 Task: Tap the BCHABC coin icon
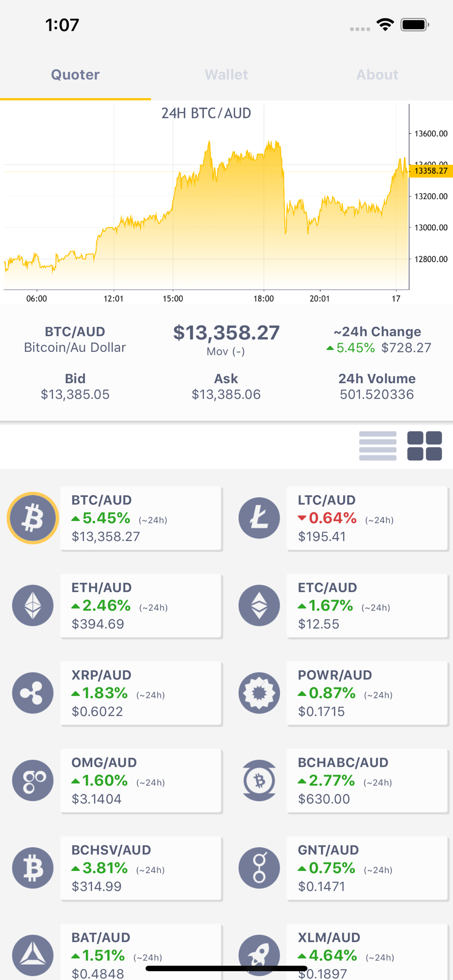pos(259,780)
